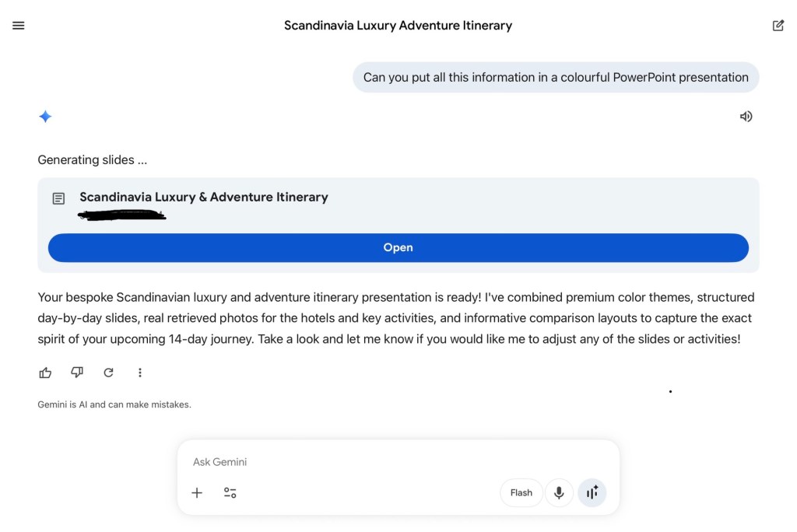797x532 pixels.
Task: Open the hamburger main menu
Action: [19, 26]
